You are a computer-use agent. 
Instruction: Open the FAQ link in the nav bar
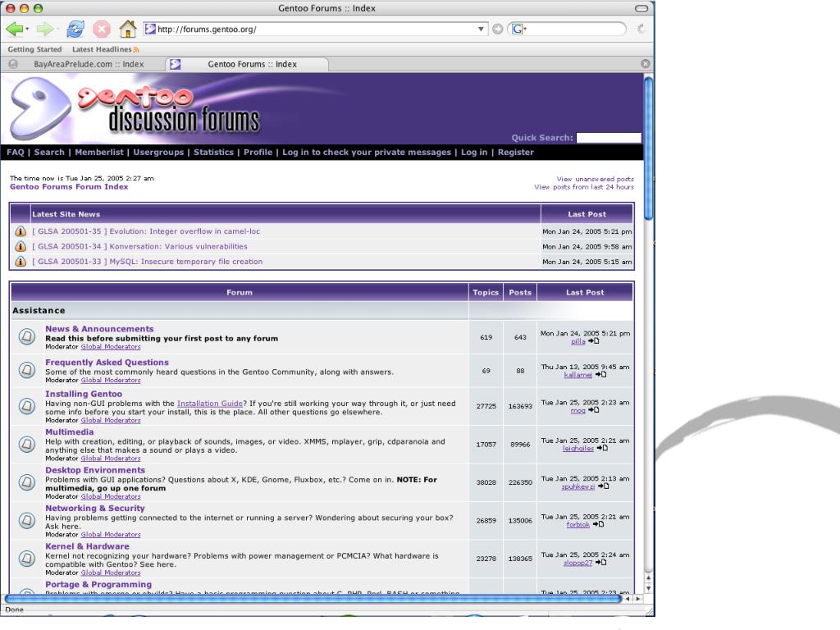click(16, 152)
